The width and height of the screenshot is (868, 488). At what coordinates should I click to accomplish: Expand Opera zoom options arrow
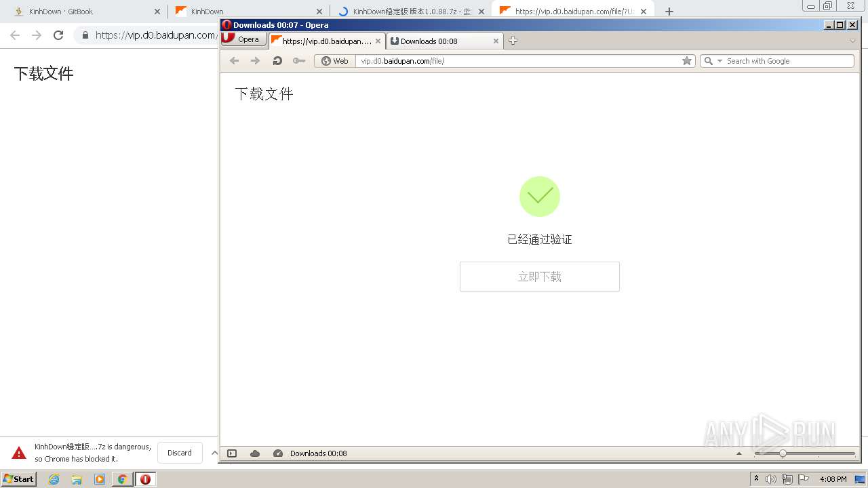pyautogui.click(x=739, y=453)
